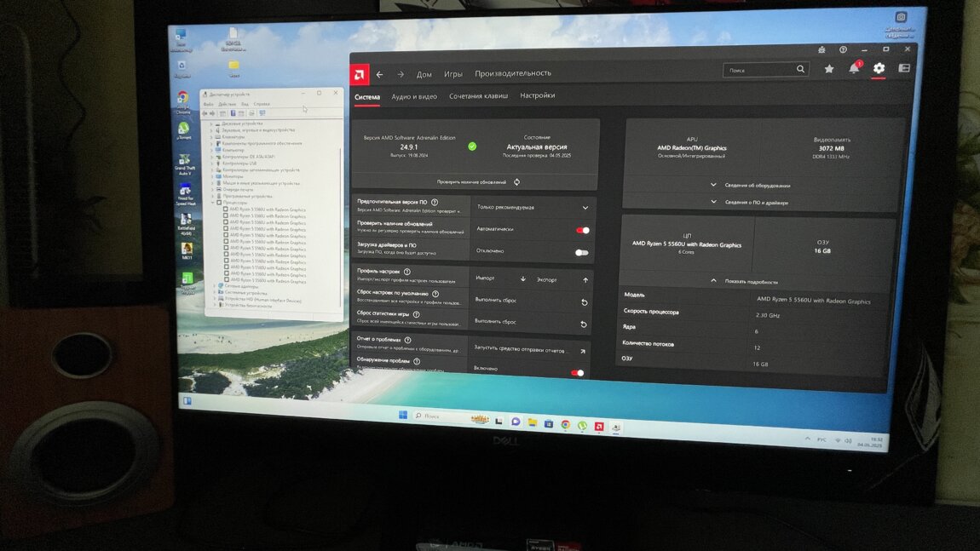Click the AMD Software search field
This screenshot has width=980, height=551.
[x=758, y=70]
